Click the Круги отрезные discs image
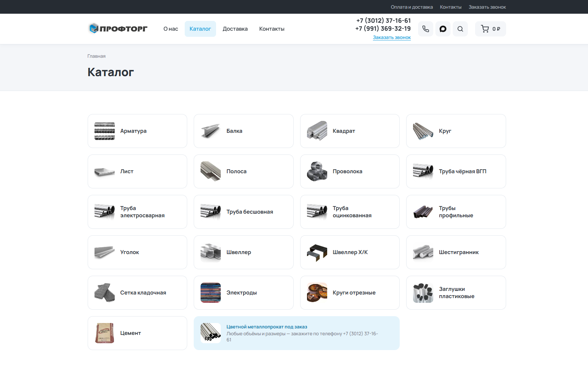 coord(317,293)
